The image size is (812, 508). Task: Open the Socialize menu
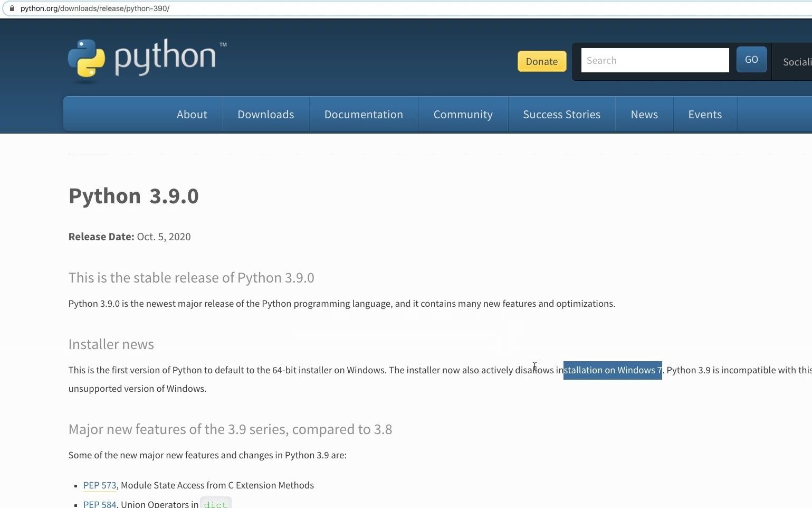(x=797, y=62)
